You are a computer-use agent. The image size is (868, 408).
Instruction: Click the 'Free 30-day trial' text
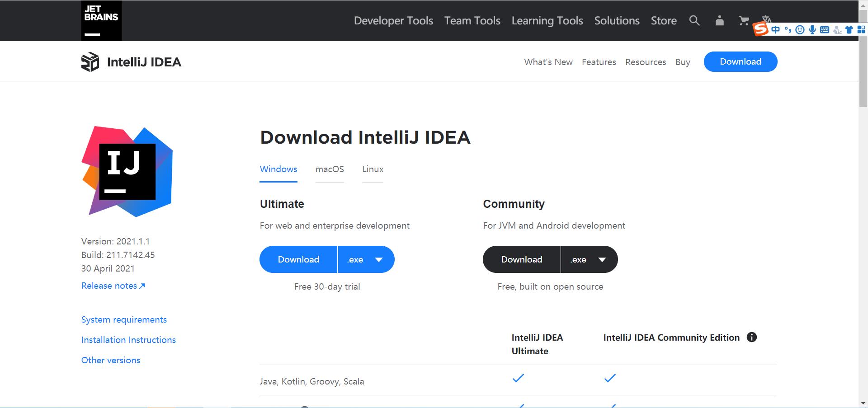click(327, 286)
